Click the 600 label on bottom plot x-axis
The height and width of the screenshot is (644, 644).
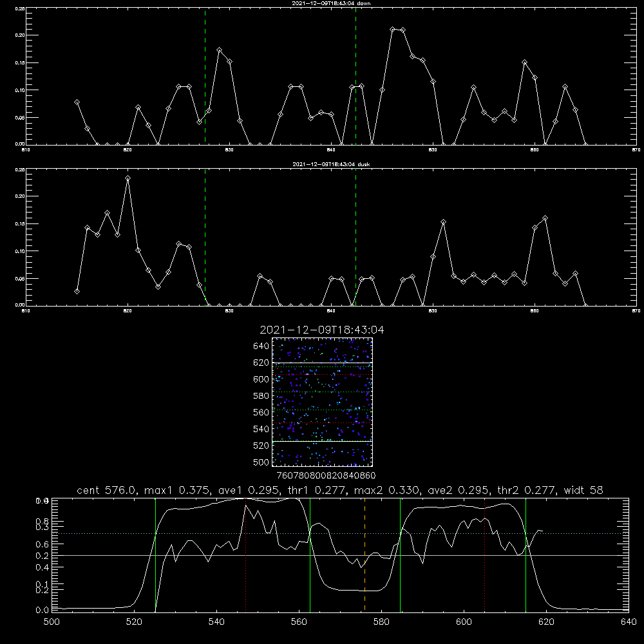click(x=464, y=622)
